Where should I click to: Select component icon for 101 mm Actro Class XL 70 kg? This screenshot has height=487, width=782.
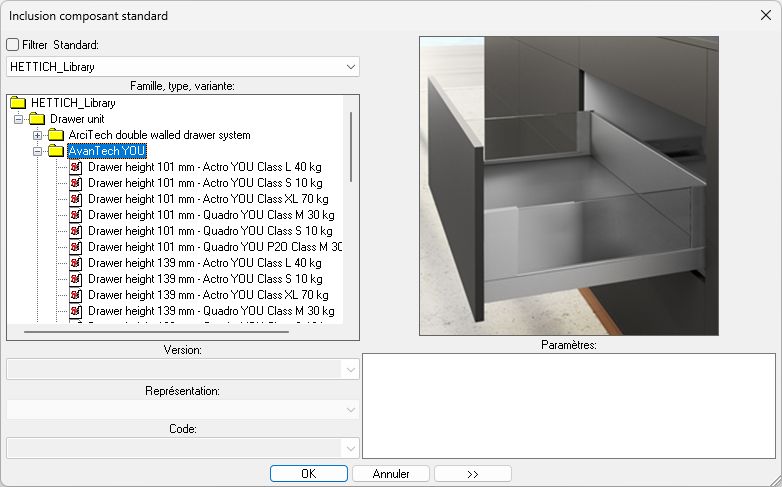pyautogui.click(x=75, y=199)
